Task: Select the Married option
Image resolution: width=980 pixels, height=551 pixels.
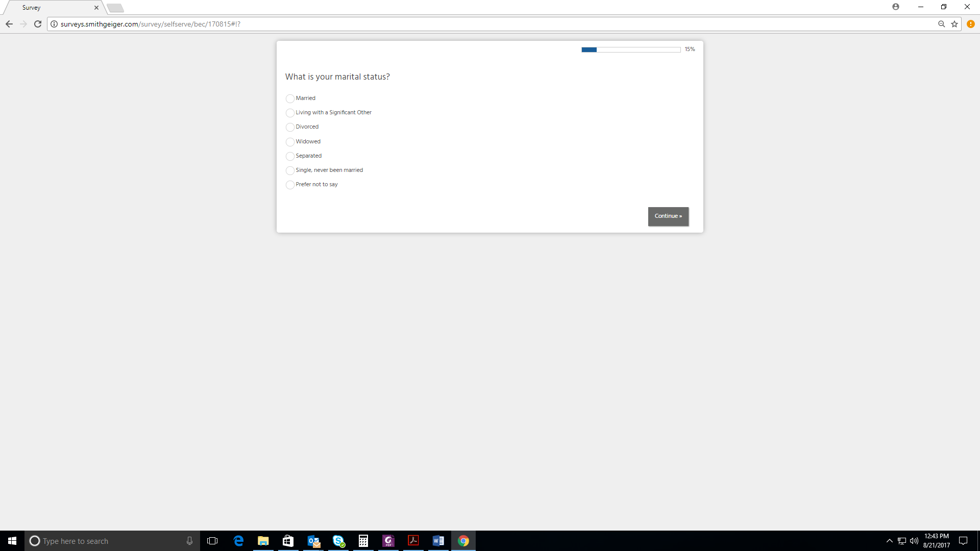Action: pyautogui.click(x=290, y=98)
